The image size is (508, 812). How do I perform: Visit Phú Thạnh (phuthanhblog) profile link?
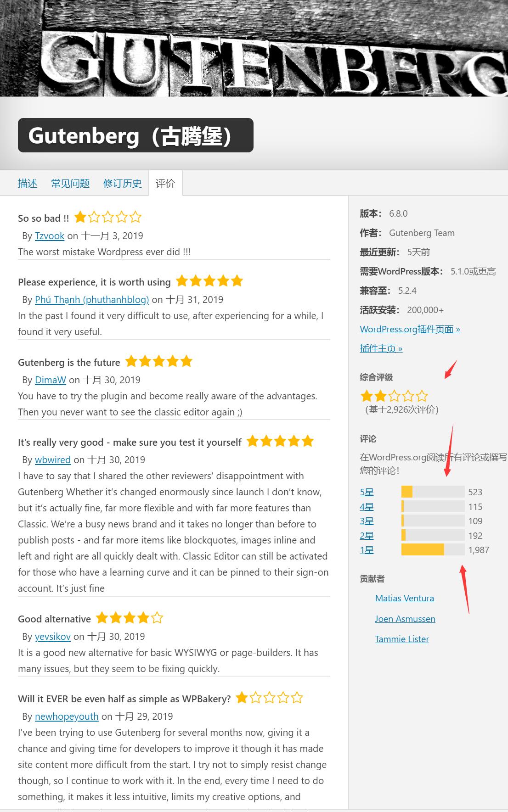(x=92, y=300)
